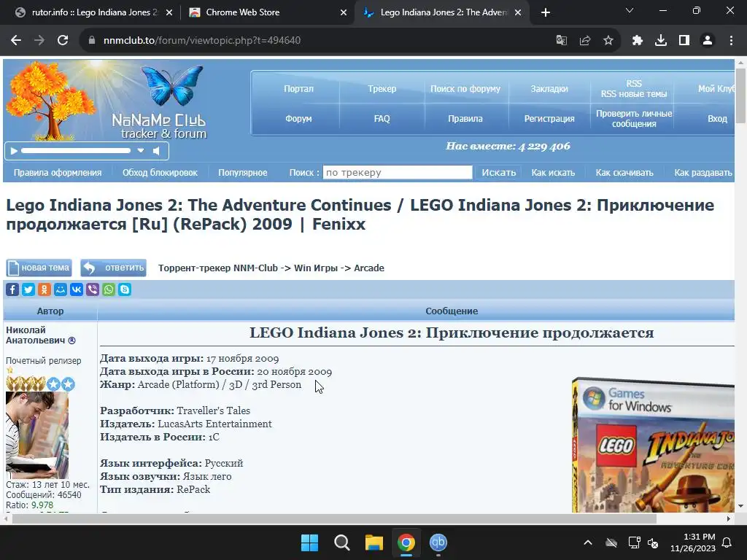Open Правила menu item
Screen dimensions: 747x560
[465, 119]
